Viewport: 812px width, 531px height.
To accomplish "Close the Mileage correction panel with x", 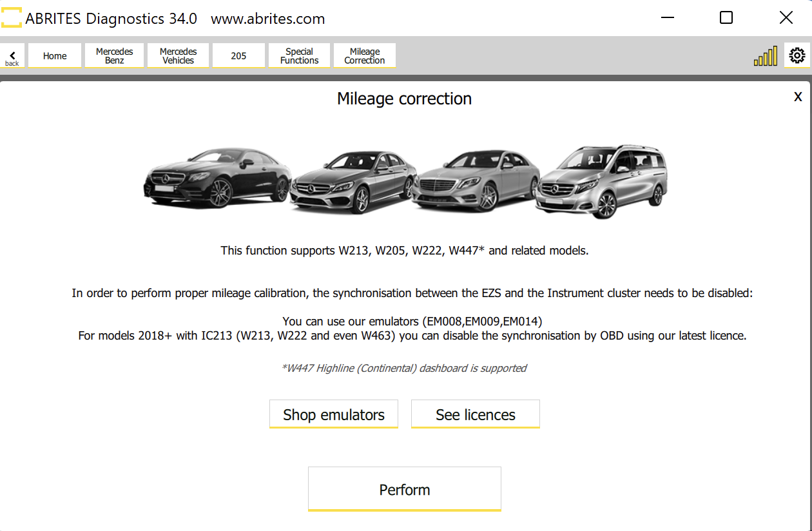I will click(x=798, y=97).
